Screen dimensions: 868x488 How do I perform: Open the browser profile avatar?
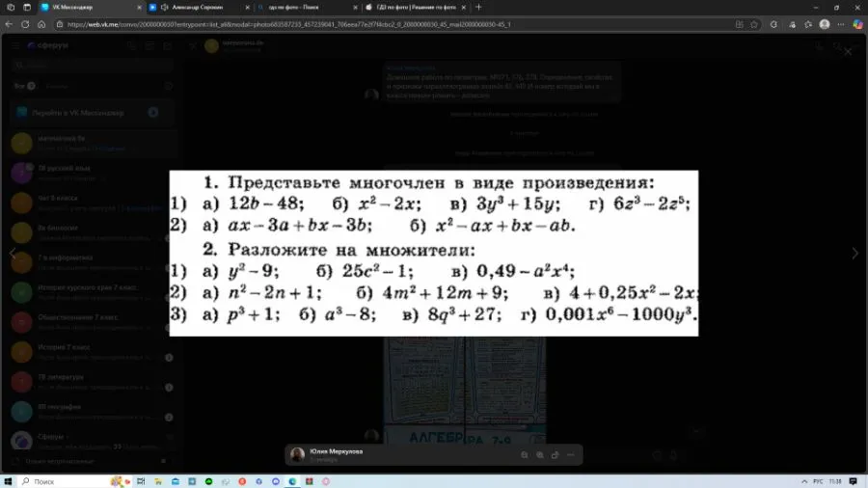tap(825, 24)
